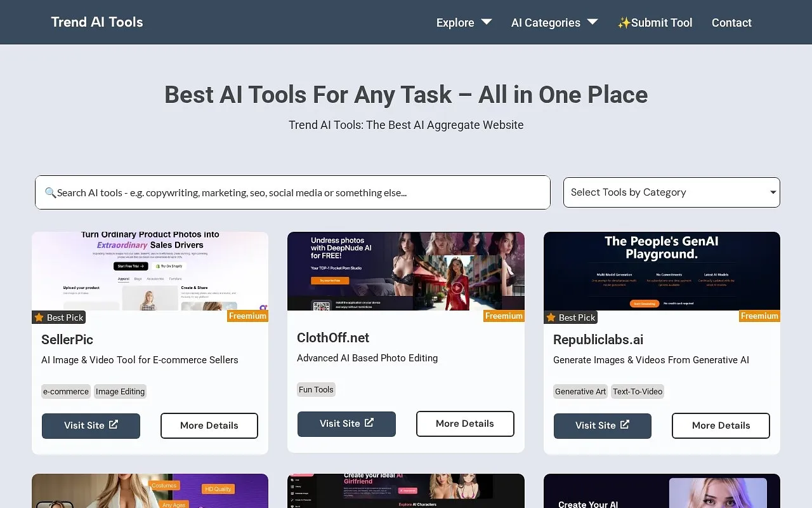This screenshot has height=508, width=812.
Task: Open the ClothOff.net title link
Action: click(x=333, y=338)
